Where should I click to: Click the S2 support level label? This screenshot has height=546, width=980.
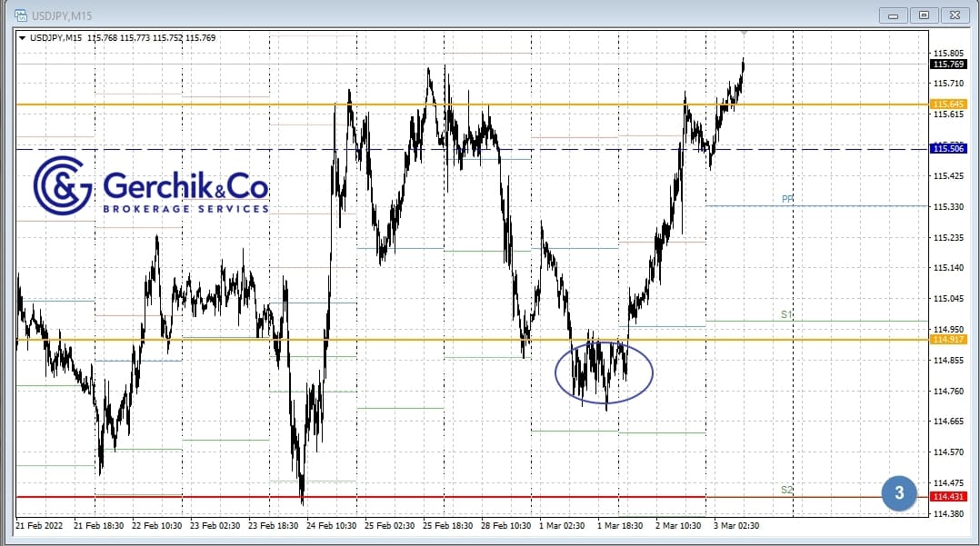click(x=787, y=490)
